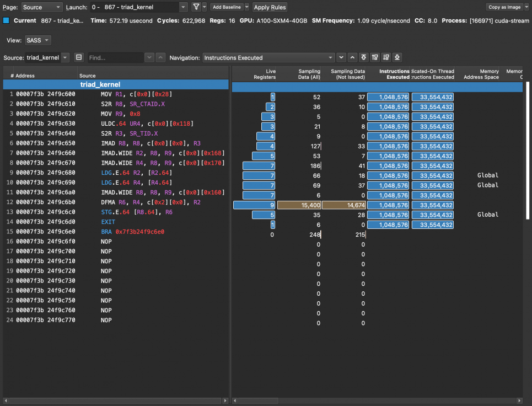Navigate to the lowest value row icon
The height and width of the screenshot is (406, 532).
pyautogui.click(x=397, y=57)
